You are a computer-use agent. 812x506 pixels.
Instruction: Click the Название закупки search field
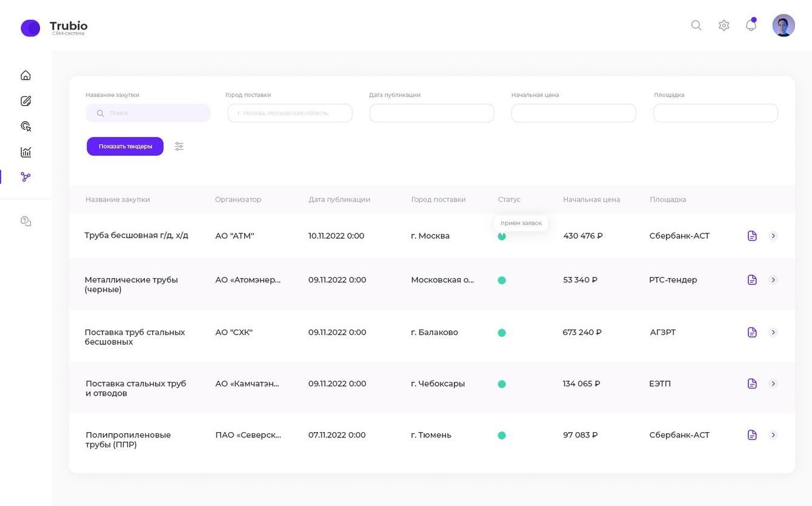pyautogui.click(x=148, y=113)
